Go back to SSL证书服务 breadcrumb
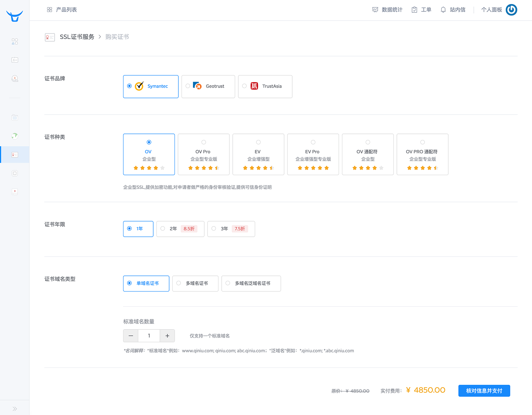This screenshot has height=415, width=532. 77,37
